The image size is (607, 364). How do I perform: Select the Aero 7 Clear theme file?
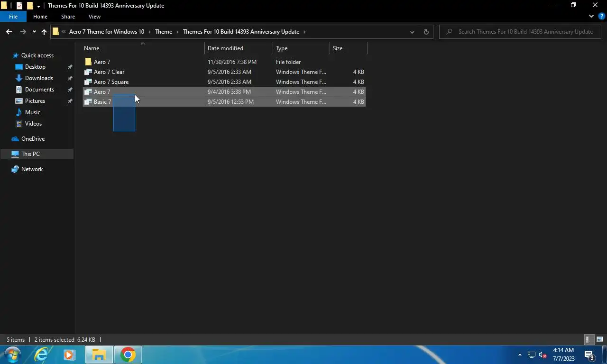(109, 72)
